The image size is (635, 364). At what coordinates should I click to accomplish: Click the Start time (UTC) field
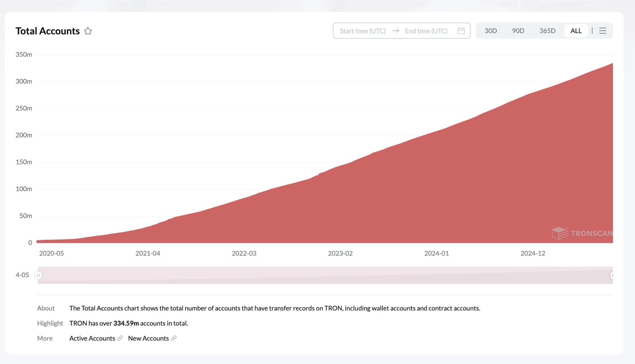[362, 31]
